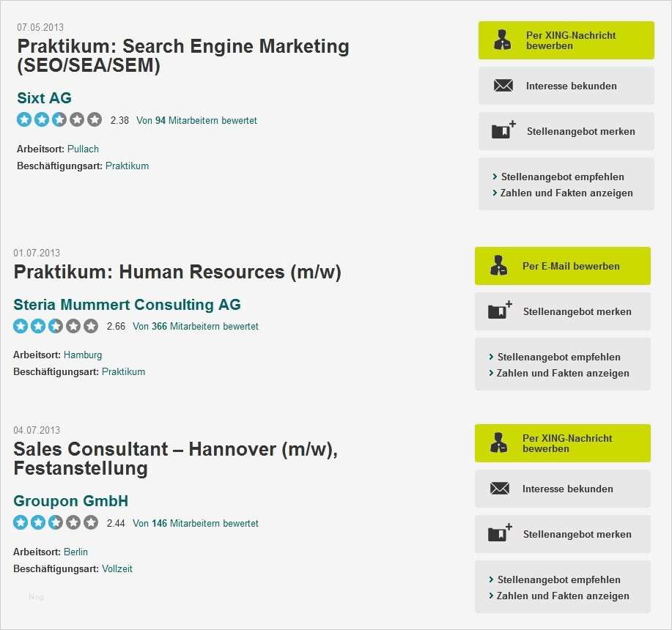Click person icon on Per E-Mail bewerben
Image resolution: width=672 pixels, height=630 pixels.
(x=499, y=266)
